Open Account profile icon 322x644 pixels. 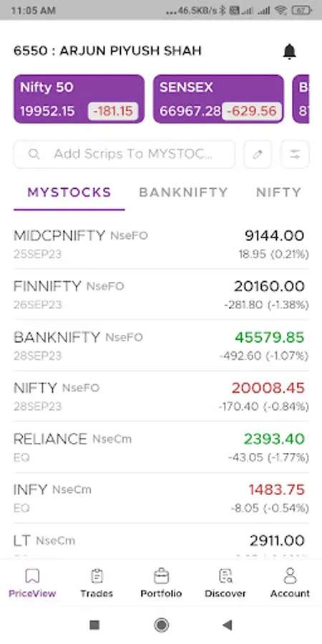pyautogui.click(x=290, y=576)
